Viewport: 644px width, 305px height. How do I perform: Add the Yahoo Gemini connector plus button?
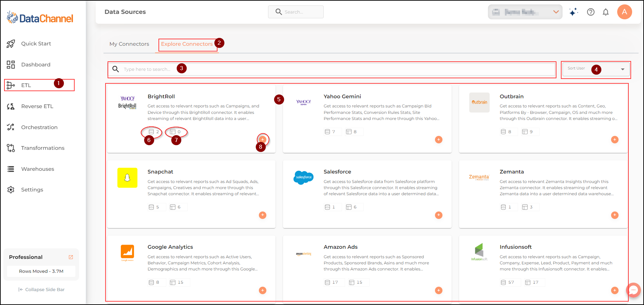(x=439, y=140)
